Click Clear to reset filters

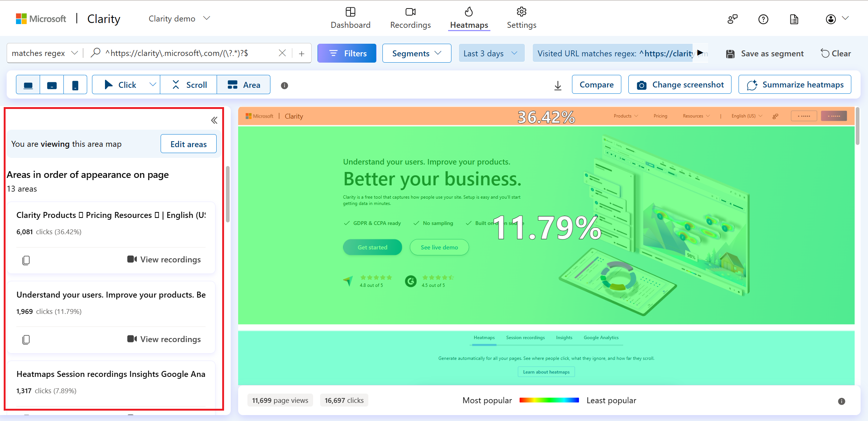pos(836,54)
